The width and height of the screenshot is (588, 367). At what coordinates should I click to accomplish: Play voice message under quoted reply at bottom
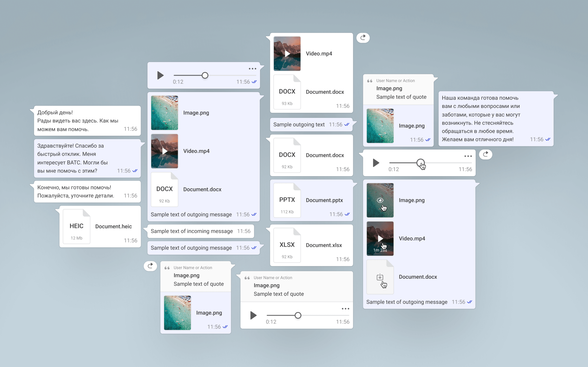click(x=253, y=315)
